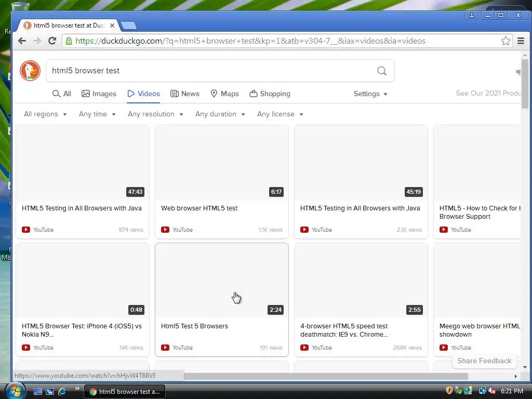The width and height of the screenshot is (532, 399).
Task: Click the 6:21 PM taskbar clock
Action: [x=512, y=391]
